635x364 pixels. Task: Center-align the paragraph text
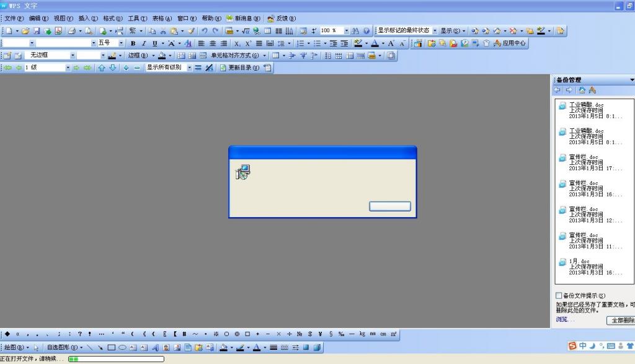(213, 43)
